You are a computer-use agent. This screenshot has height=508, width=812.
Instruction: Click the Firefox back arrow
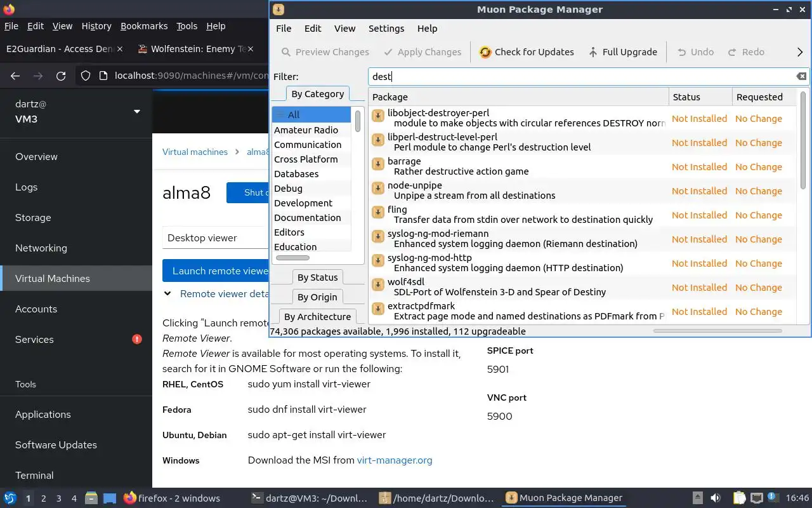(15, 76)
